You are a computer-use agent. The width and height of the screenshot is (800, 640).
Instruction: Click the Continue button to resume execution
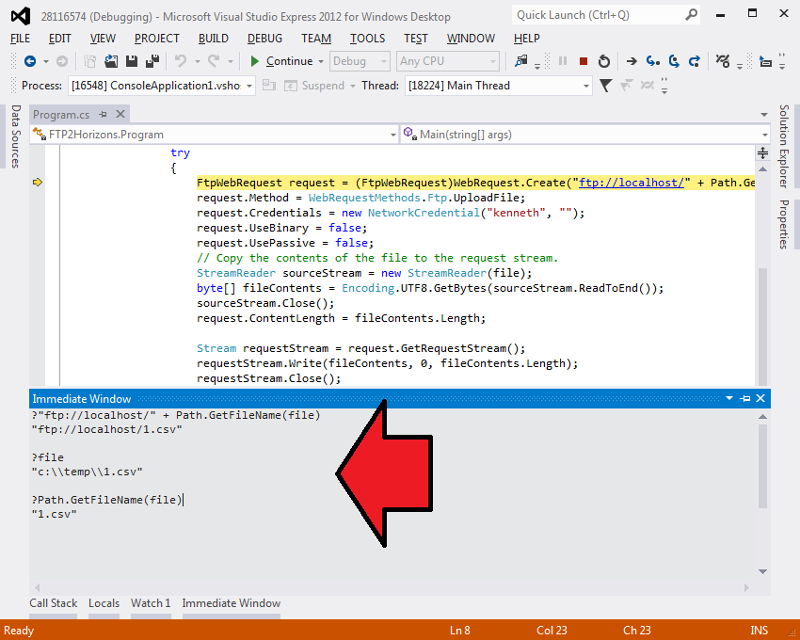(285, 61)
